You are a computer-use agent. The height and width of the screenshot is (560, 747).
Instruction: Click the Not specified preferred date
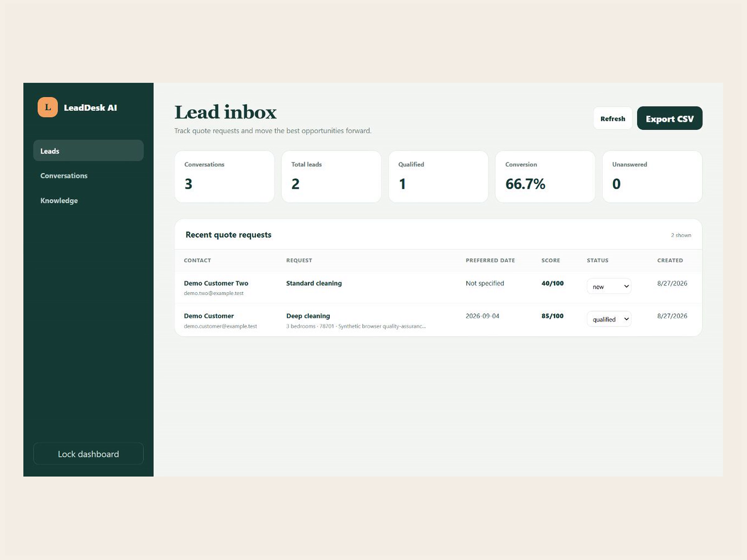pos(485,283)
